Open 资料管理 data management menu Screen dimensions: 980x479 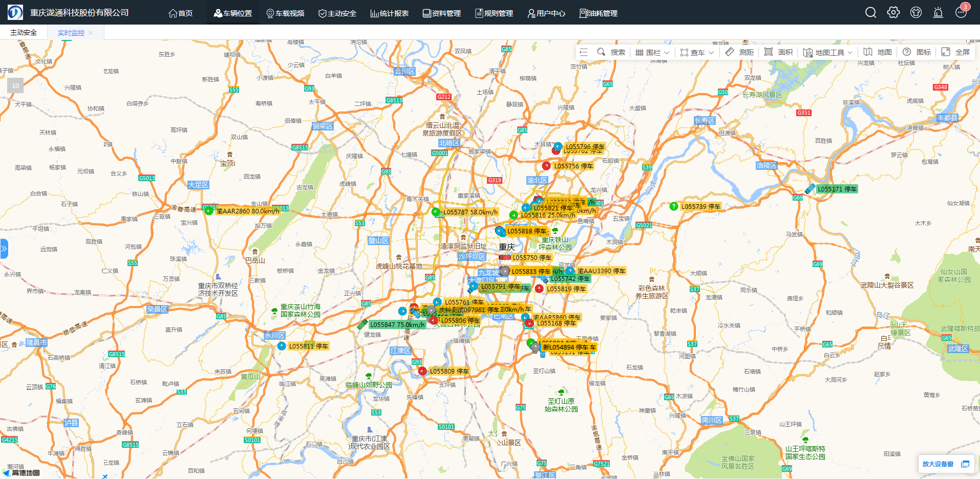[442, 13]
